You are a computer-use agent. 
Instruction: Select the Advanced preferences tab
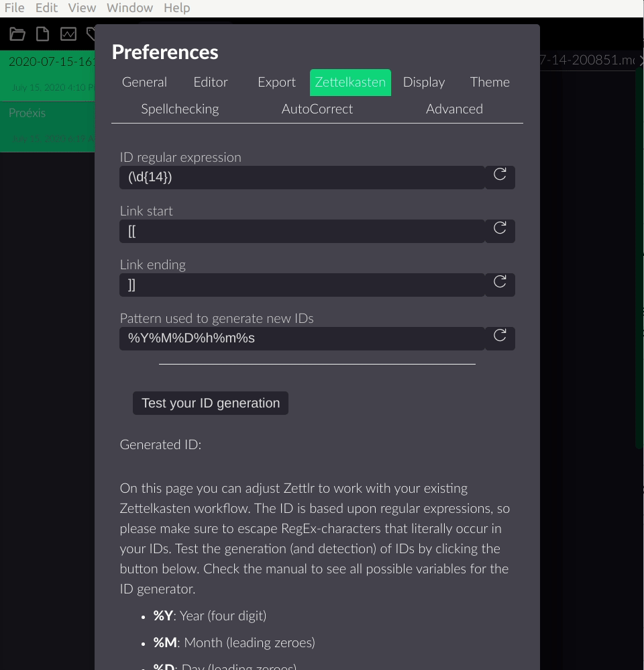454,109
